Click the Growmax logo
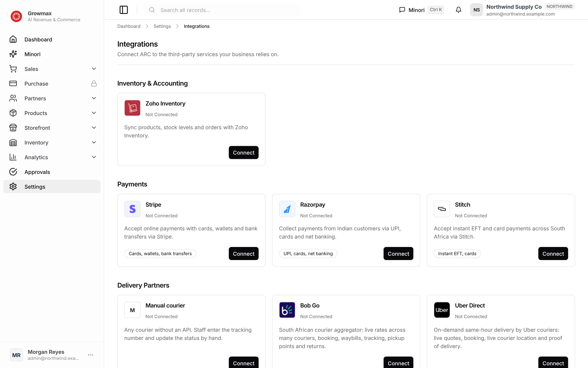This screenshot has width=588, height=368. point(16,16)
